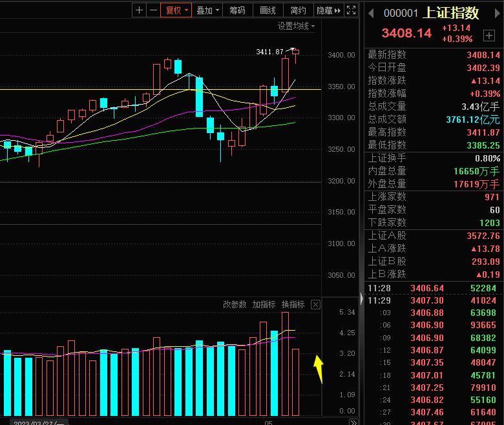
Task: Click 最新指数 value 3408.14
Action: click(483, 55)
